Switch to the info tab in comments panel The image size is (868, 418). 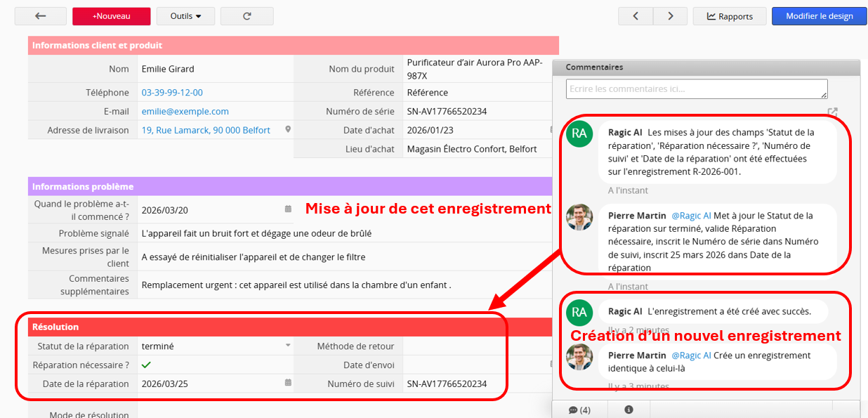pos(629,410)
